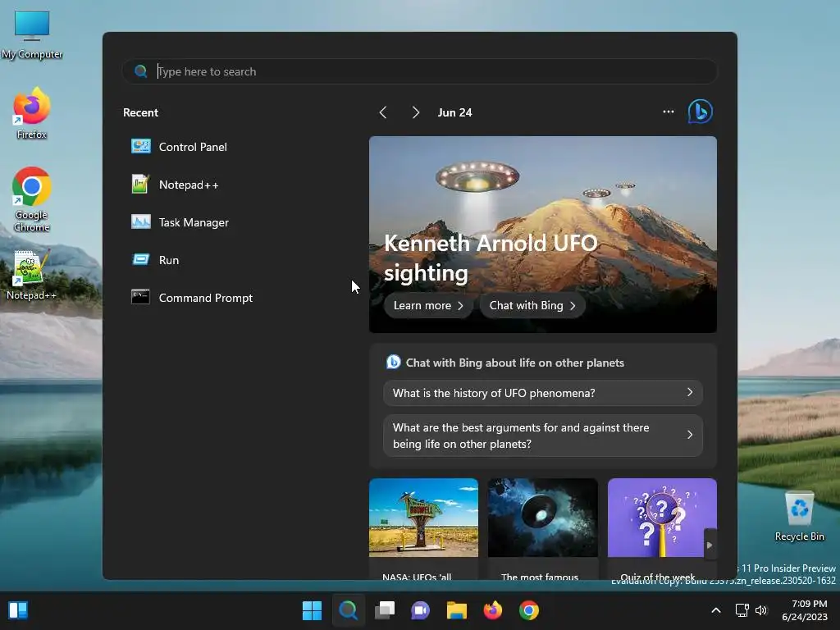
Task: Open Task View from the taskbar
Action: coord(385,610)
